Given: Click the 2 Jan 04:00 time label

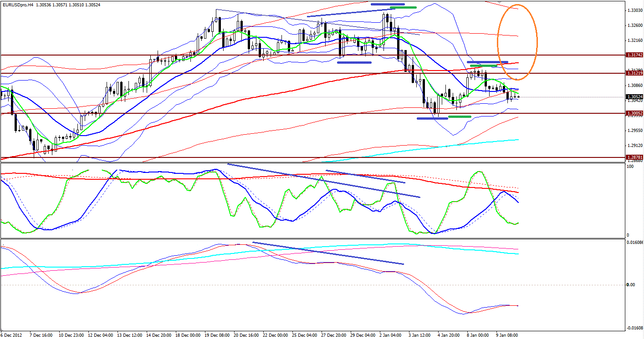Looking at the screenshot, I should click(391, 335).
